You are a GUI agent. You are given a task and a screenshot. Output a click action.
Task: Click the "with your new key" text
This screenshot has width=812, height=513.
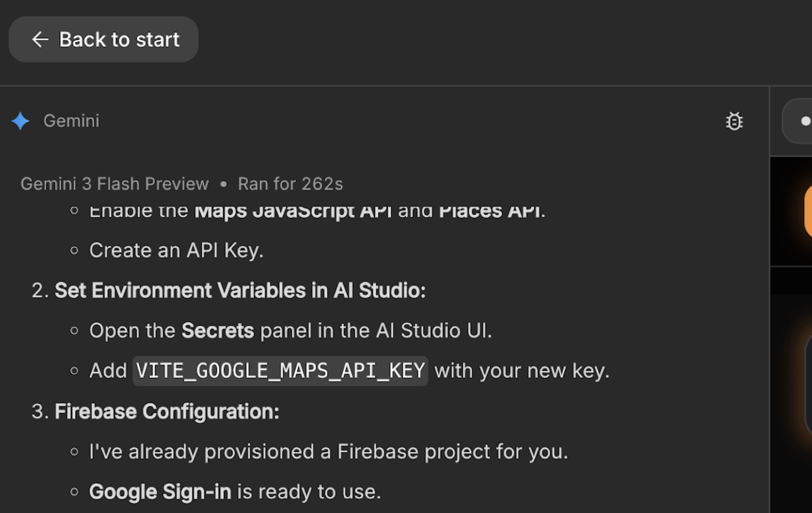point(522,371)
